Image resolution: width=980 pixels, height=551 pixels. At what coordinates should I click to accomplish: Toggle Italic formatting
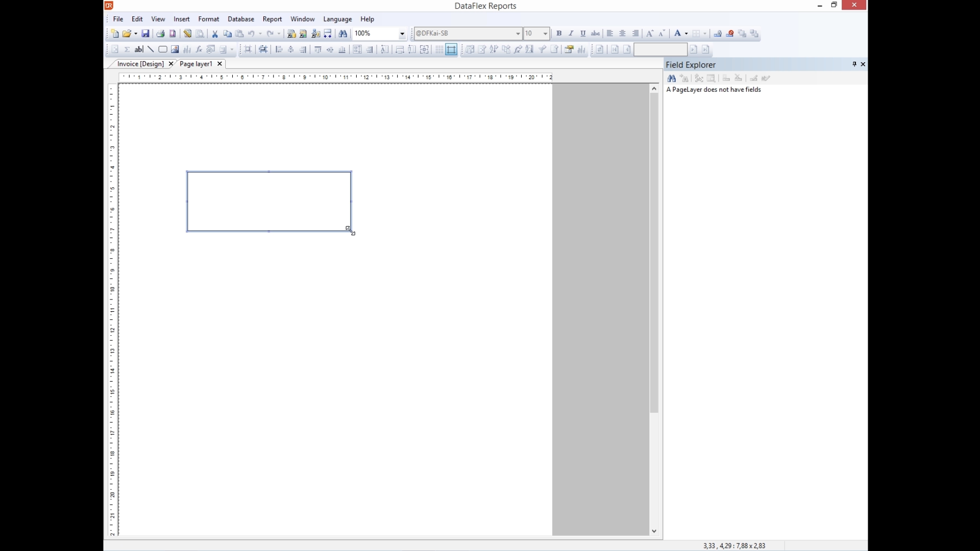click(x=571, y=34)
